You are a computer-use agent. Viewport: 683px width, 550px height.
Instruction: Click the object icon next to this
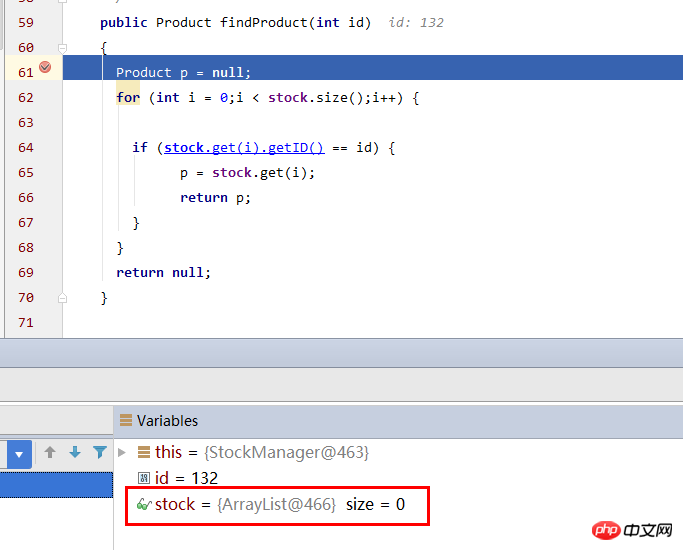[x=144, y=452]
